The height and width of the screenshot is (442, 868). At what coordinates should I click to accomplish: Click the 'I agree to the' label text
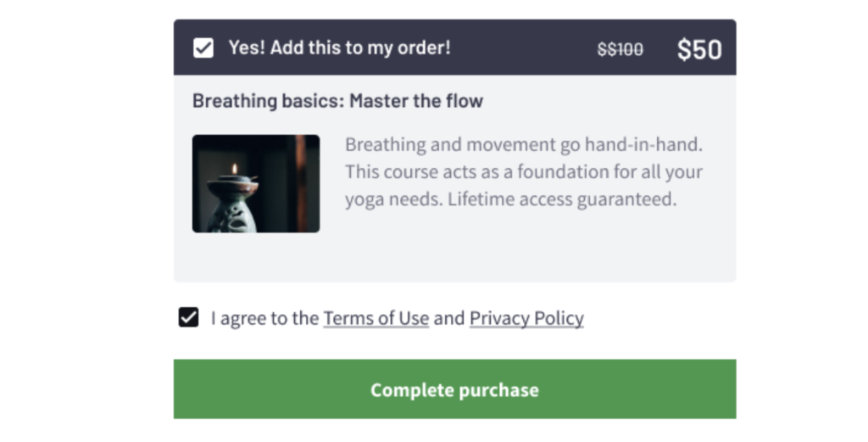coord(264,318)
